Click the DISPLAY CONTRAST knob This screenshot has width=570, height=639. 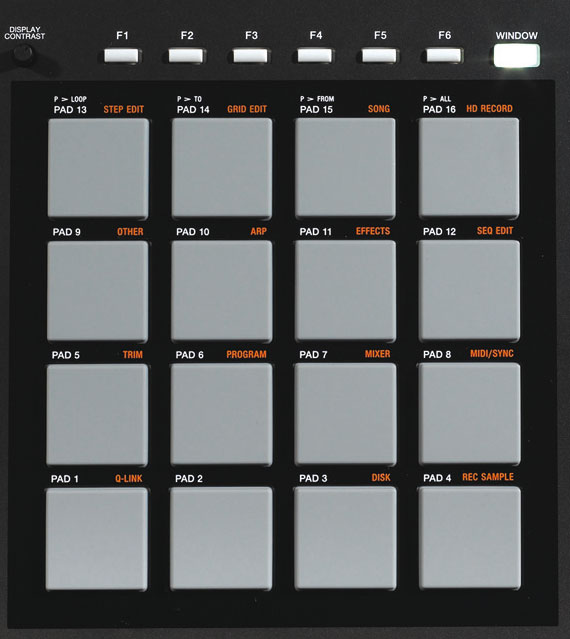point(23,54)
